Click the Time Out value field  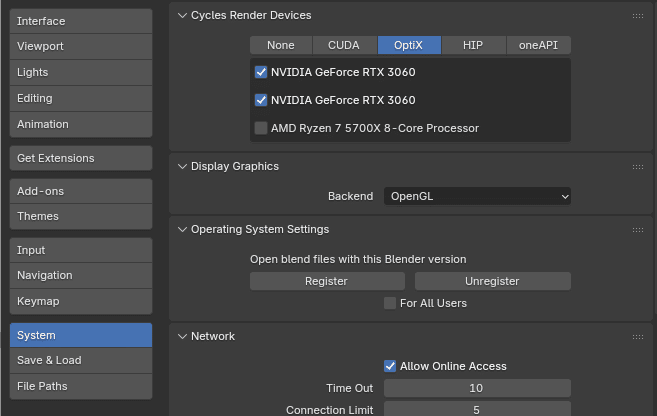tap(477, 388)
